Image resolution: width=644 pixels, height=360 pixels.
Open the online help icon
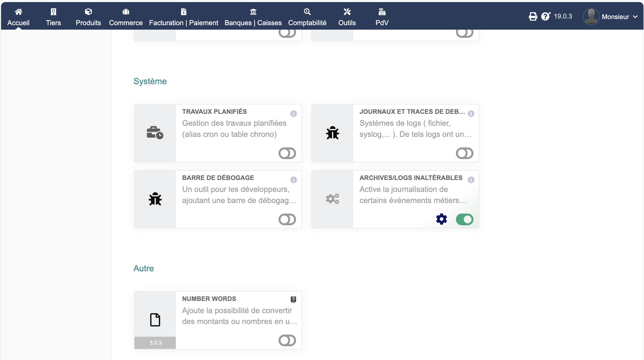(x=545, y=16)
